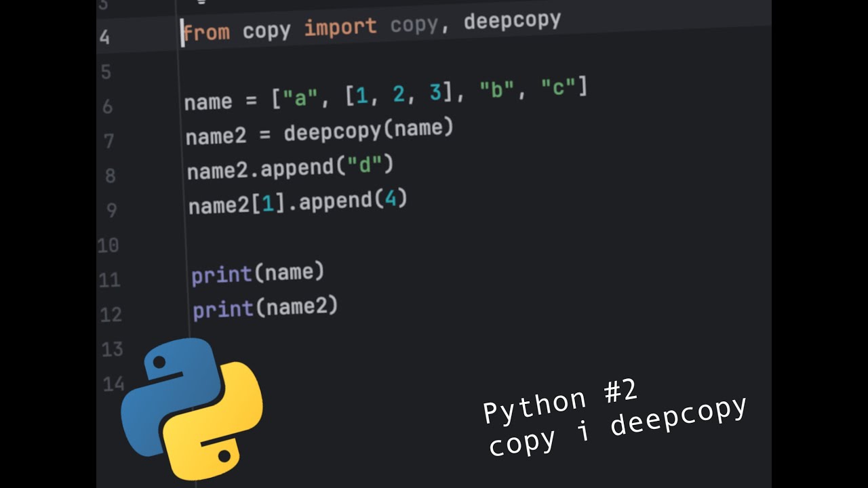Image resolution: width=868 pixels, height=488 pixels.
Task: Click the 'import' keyword on line 4
Action: [x=340, y=28]
